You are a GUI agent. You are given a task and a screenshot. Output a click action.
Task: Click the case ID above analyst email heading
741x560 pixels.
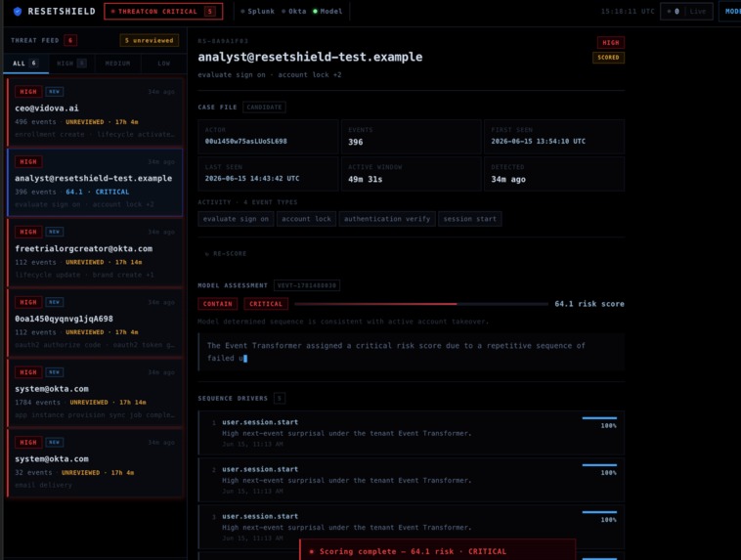(x=223, y=41)
